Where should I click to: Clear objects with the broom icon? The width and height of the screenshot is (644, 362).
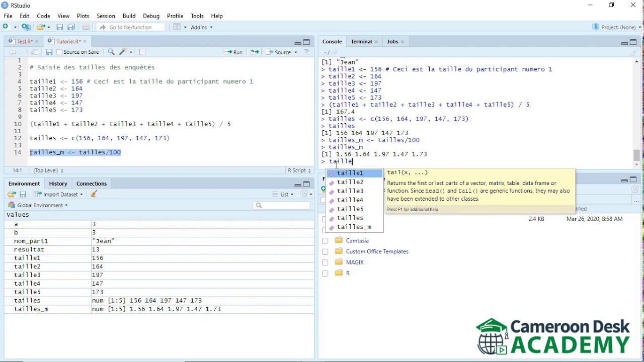[94, 194]
